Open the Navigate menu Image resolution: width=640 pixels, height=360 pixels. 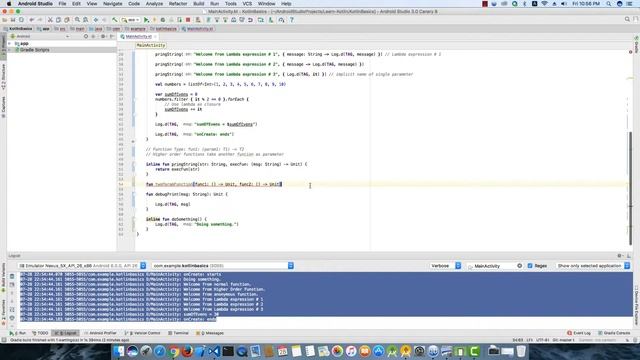coord(112,4)
